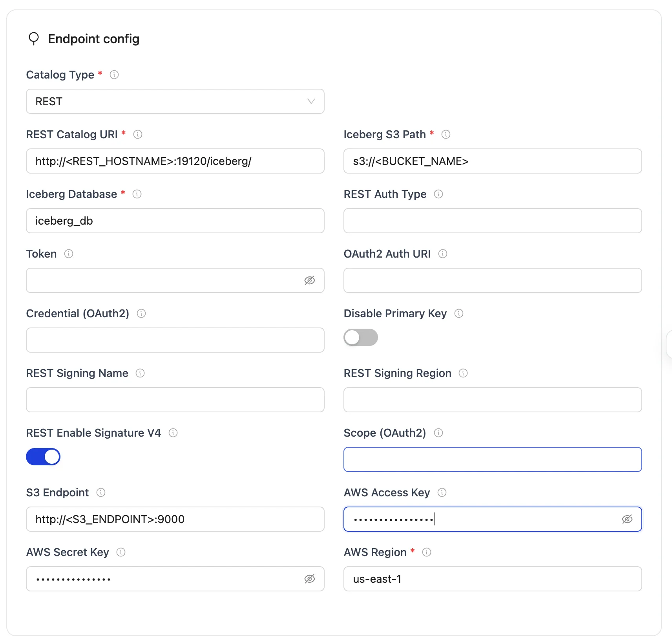Enable the Disable Primary Key switch
Image resolution: width=672 pixels, height=644 pixels.
[360, 337]
